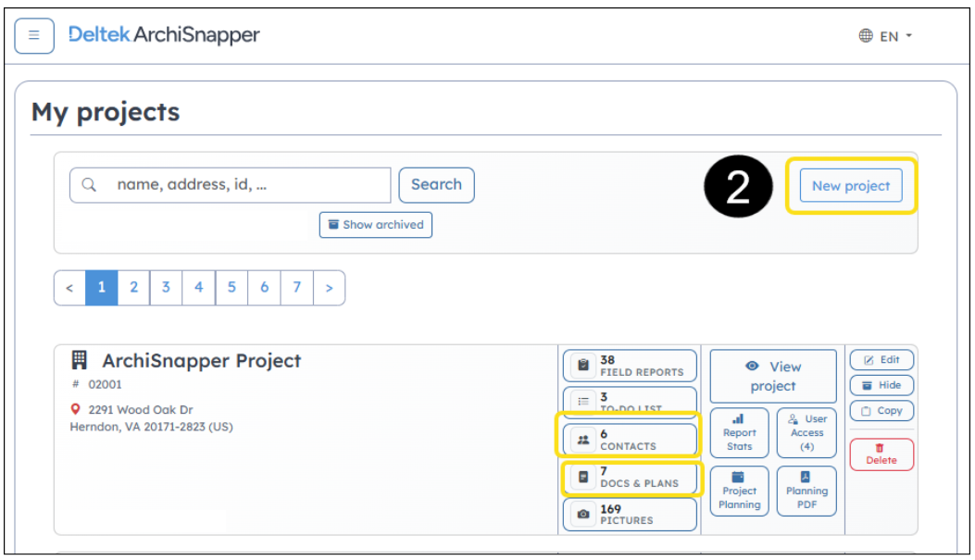This screenshot has width=975, height=560.
Task: Delete the ArchiSnapper Project
Action: pyautogui.click(x=881, y=454)
